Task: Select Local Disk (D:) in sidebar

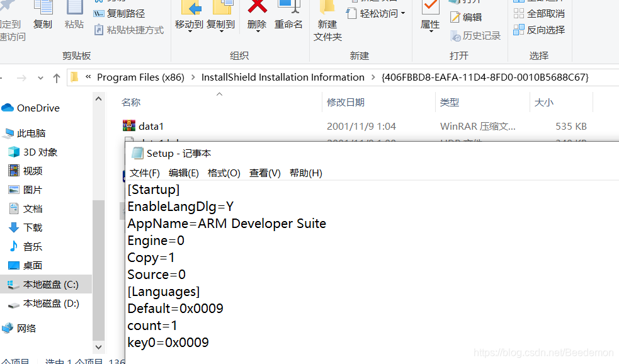Action: (x=43, y=304)
